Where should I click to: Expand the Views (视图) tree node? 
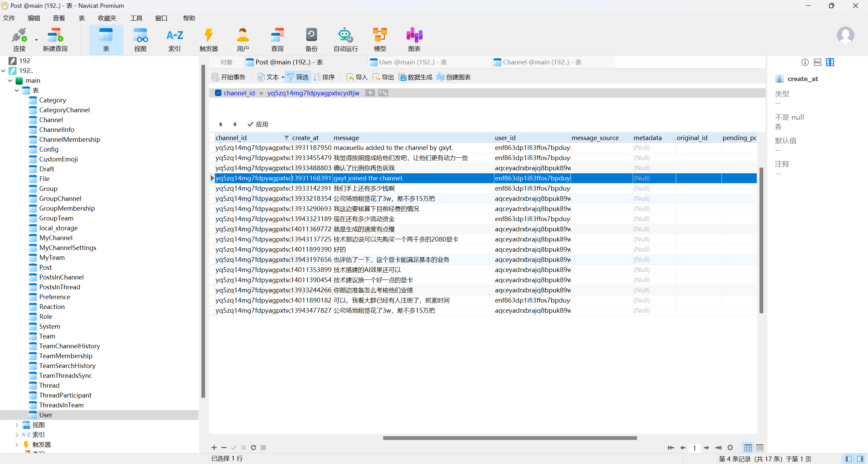point(17,425)
